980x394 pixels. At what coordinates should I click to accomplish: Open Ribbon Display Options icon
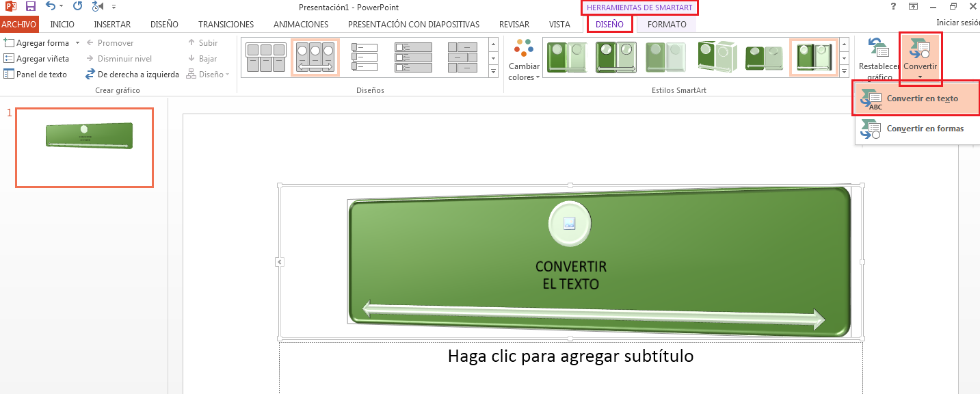(x=913, y=6)
